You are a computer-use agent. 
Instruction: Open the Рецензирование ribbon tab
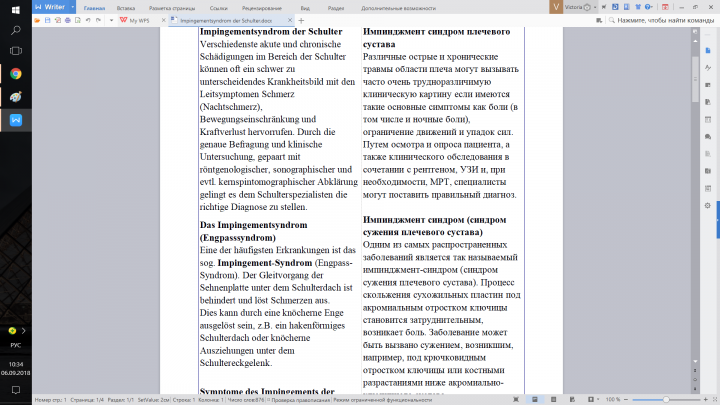point(261,8)
